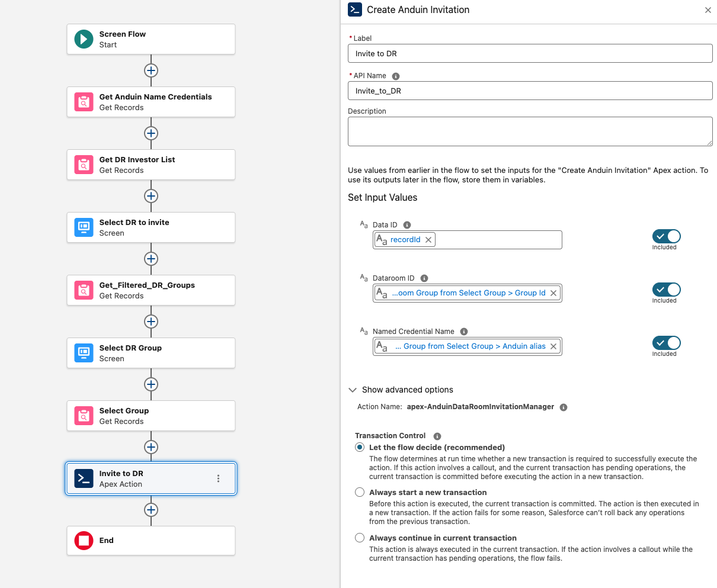
Task: Click the Set Input Values heading
Action: [383, 198]
